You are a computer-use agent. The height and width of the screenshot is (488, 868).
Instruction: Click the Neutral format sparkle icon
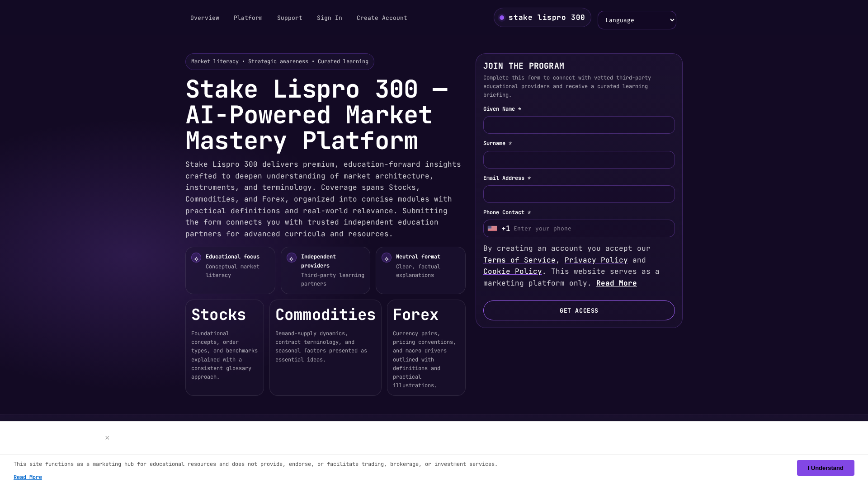387,258
